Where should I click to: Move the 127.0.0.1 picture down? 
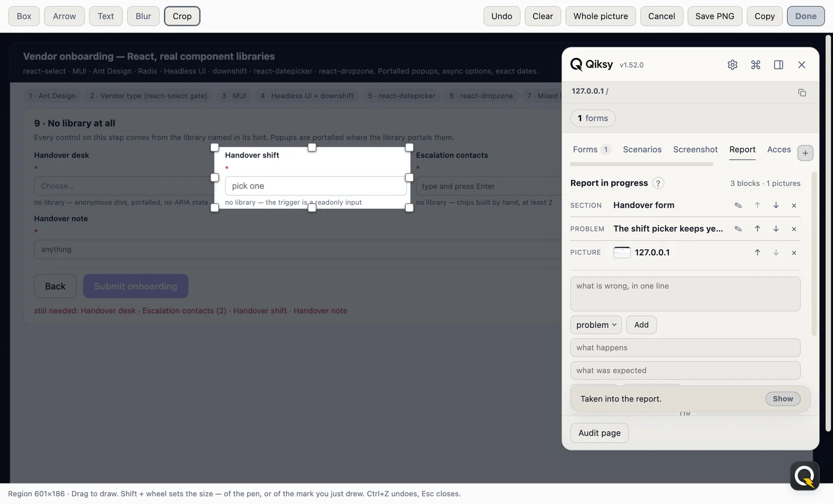click(776, 253)
